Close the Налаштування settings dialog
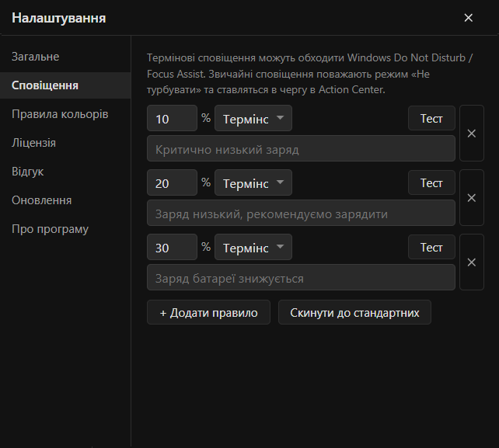 (468, 18)
